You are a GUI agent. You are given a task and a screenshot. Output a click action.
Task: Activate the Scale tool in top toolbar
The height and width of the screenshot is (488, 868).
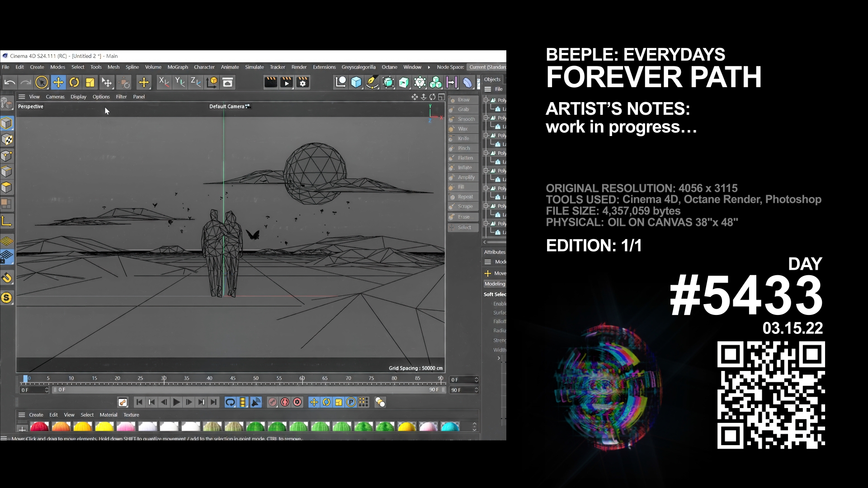90,82
